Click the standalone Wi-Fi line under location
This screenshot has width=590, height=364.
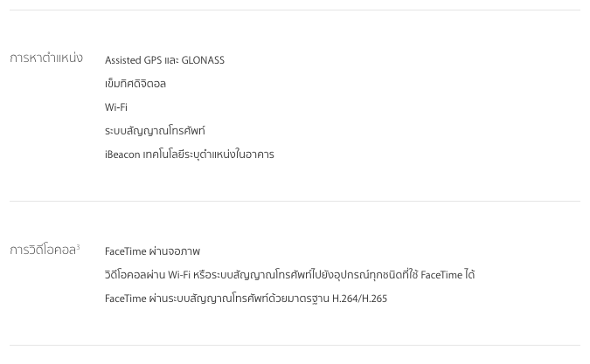[116, 107]
